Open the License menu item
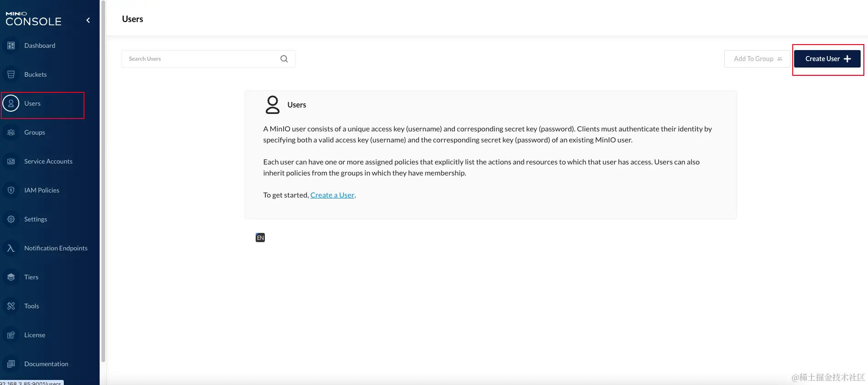Image resolution: width=868 pixels, height=385 pixels. pyautogui.click(x=34, y=335)
